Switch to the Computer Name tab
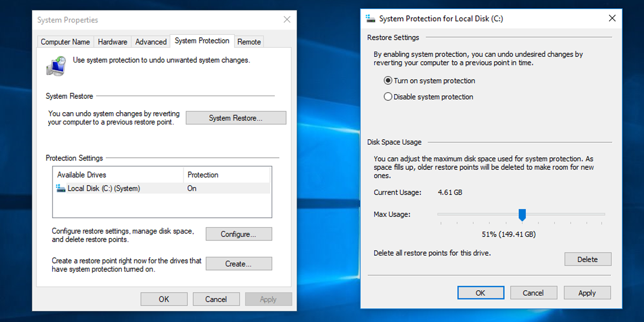This screenshot has width=644, height=322. coord(65,41)
